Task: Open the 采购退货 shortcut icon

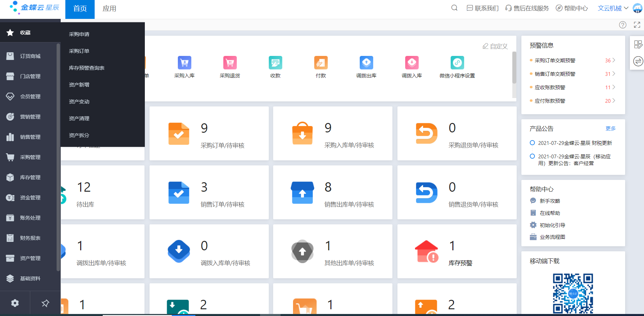Action: pyautogui.click(x=230, y=63)
